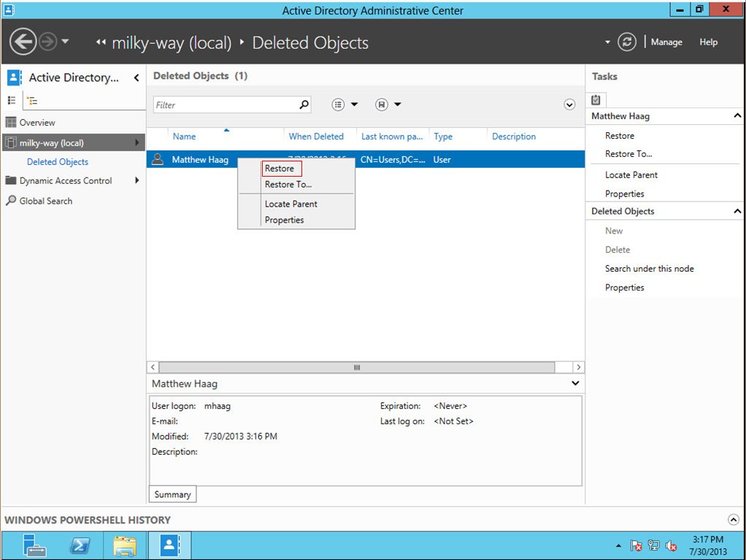This screenshot has width=746, height=560.
Task: Click the horizontal scrollbar right arrow
Action: tap(579, 367)
